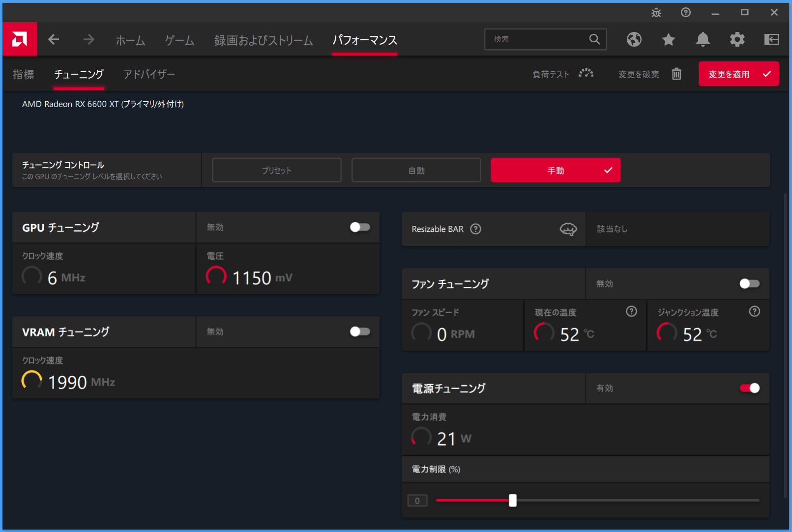Enable VRAM チューニング toggle
This screenshot has height=532, width=792.
[360, 332]
